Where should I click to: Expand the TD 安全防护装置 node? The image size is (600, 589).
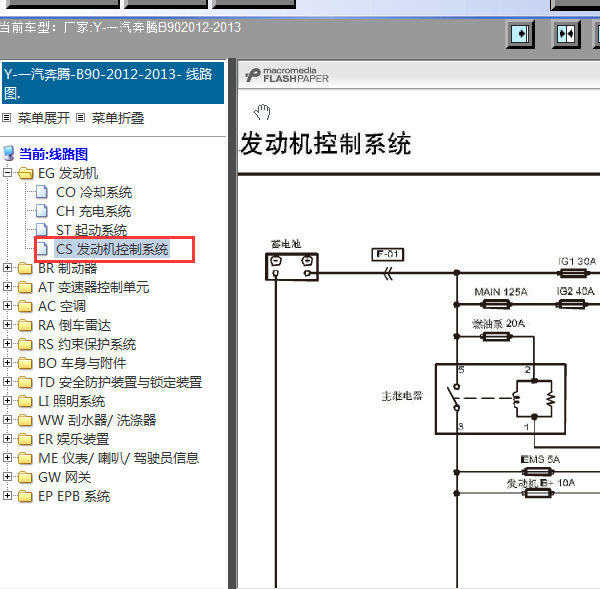7,381
